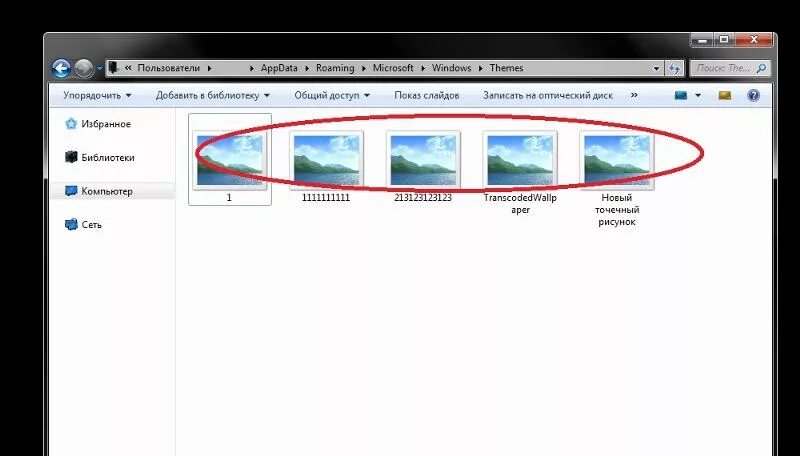Click the Избранное star icon

71,123
